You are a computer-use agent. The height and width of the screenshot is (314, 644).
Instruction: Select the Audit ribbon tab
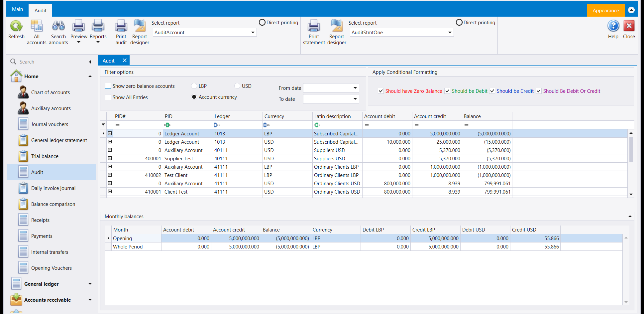41,10
